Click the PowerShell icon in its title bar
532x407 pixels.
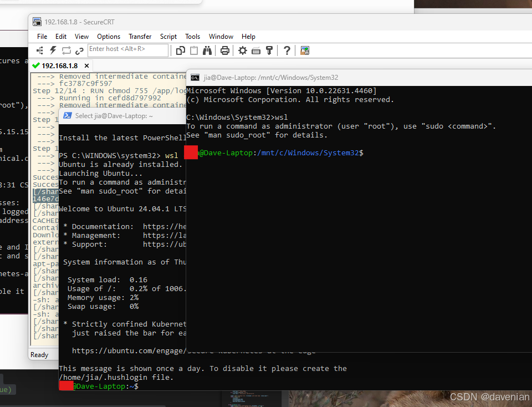pyautogui.click(x=68, y=116)
